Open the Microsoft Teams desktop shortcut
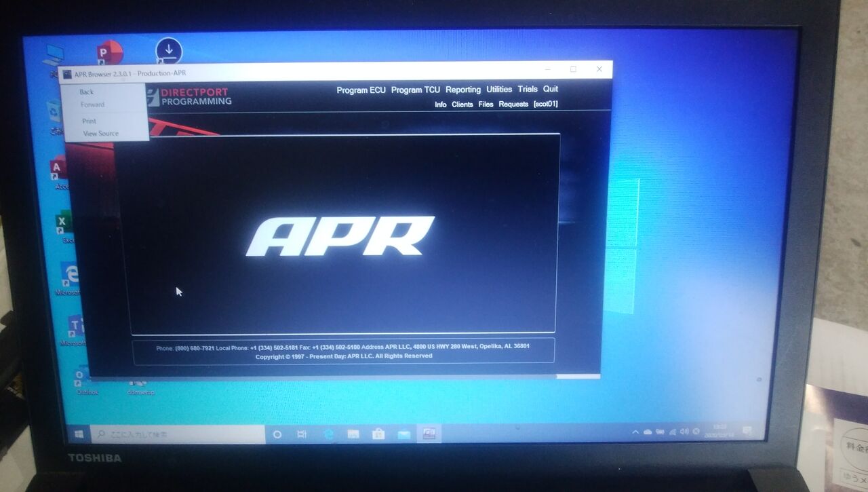Image resolution: width=868 pixels, height=492 pixels. (75, 330)
